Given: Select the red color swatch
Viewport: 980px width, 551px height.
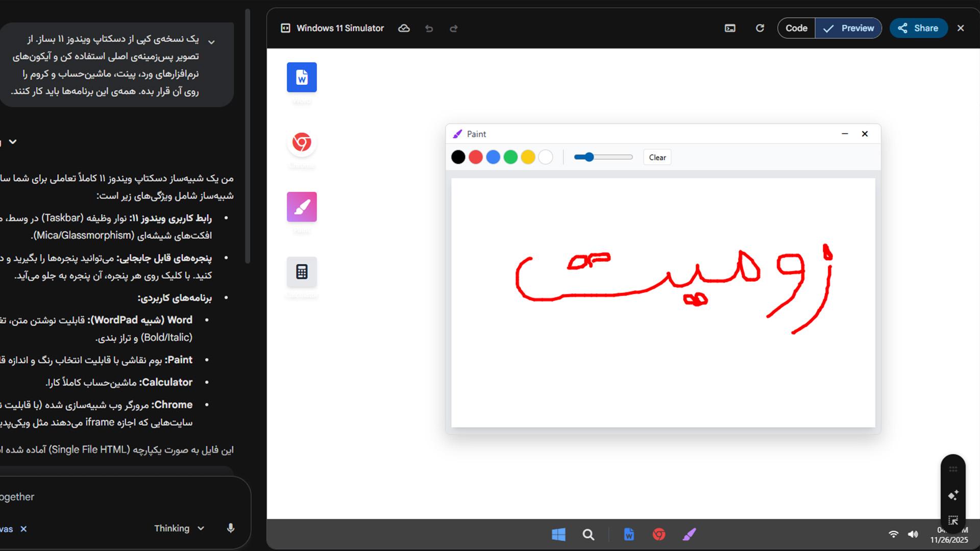Looking at the screenshot, I should 476,157.
